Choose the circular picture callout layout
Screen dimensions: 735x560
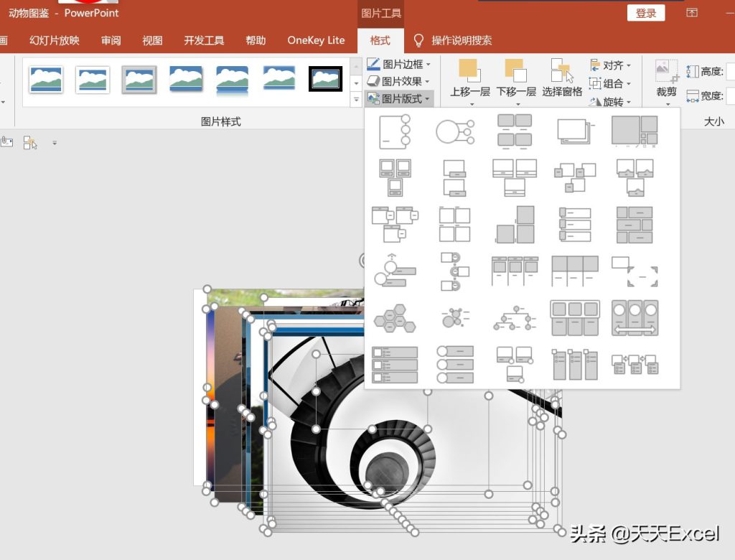click(x=455, y=131)
